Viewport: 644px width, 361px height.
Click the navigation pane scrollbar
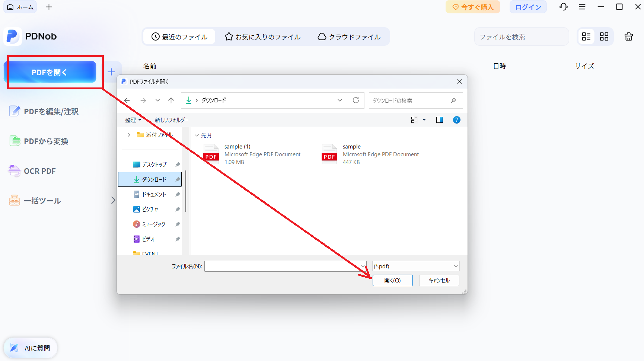click(x=185, y=191)
